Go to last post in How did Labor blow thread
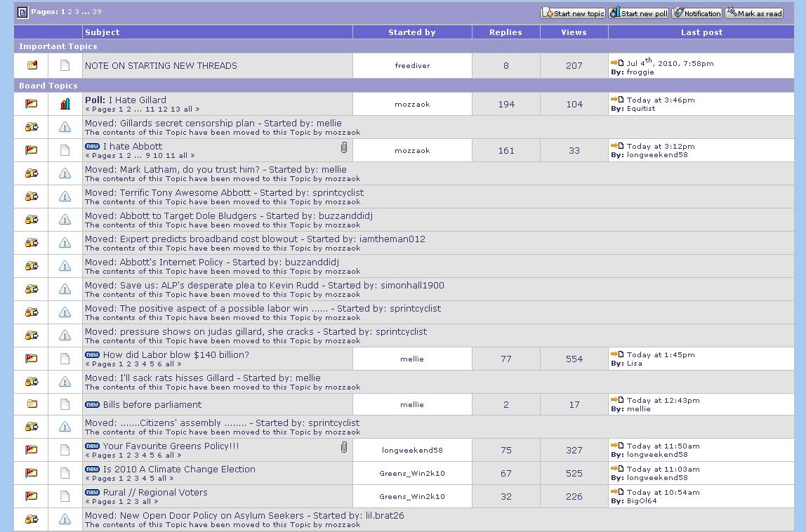The image size is (806, 532). 617,354
